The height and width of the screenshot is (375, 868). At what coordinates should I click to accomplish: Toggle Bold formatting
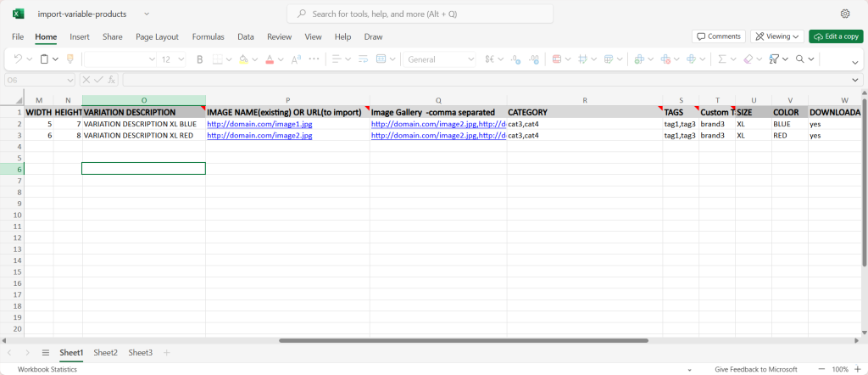(x=200, y=59)
